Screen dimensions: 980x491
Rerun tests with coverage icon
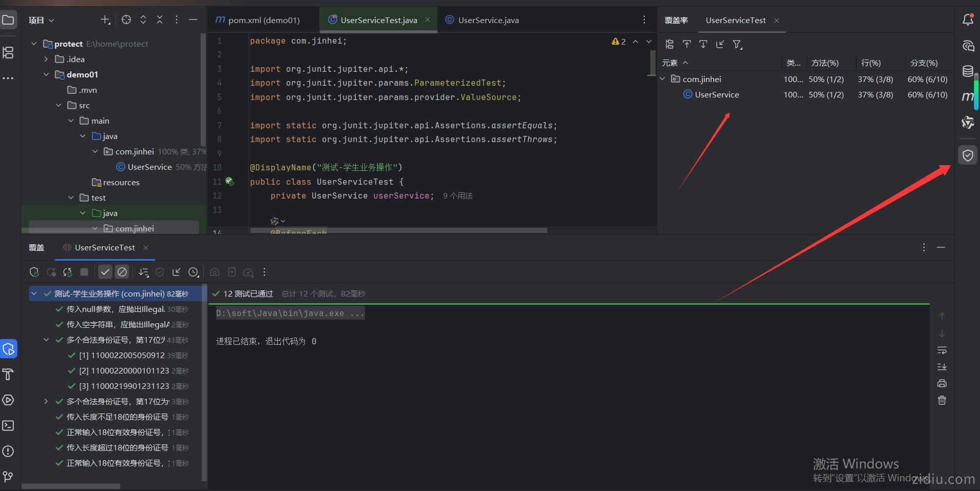[34, 272]
